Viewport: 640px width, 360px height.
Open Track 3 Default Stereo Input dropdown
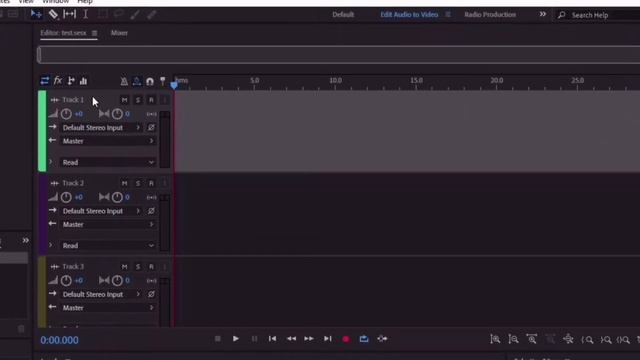click(101, 294)
